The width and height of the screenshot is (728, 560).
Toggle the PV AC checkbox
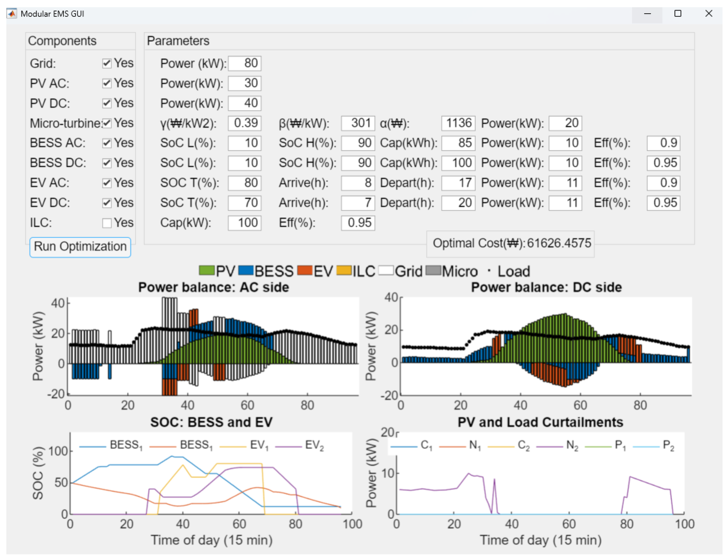(x=107, y=83)
